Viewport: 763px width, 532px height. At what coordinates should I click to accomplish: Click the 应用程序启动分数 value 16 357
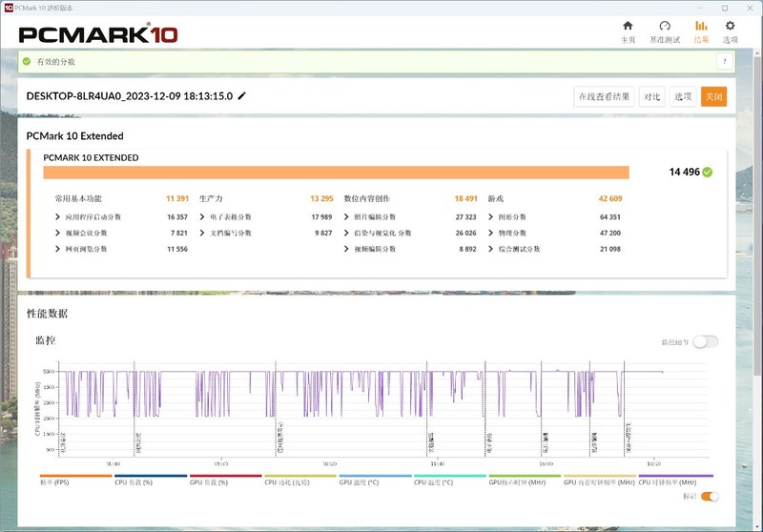177,216
